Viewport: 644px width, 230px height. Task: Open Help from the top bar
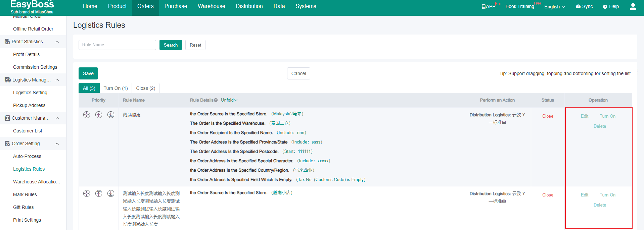tap(611, 6)
